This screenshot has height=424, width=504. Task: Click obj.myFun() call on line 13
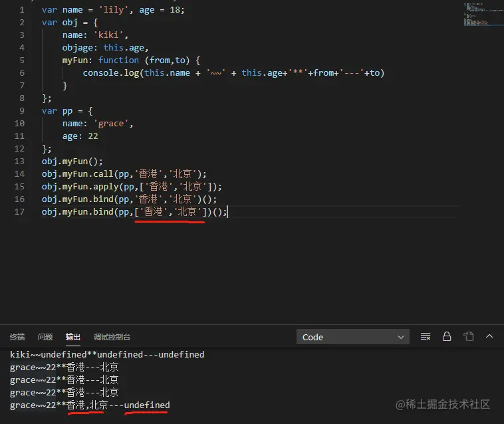click(x=72, y=161)
